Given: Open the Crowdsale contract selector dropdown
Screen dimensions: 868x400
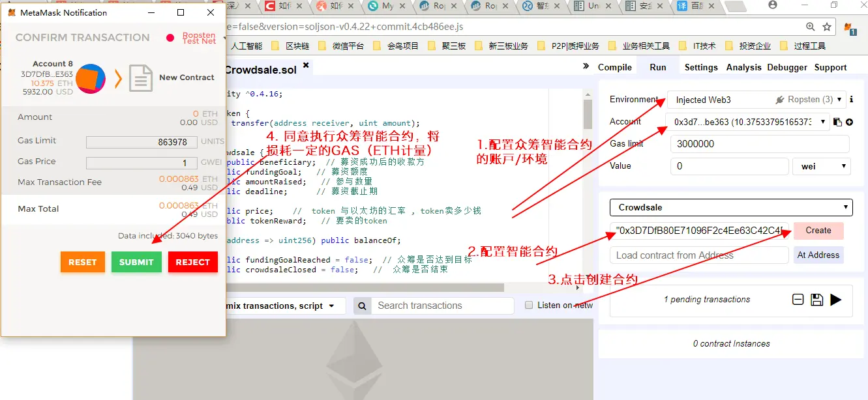Looking at the screenshot, I should (731, 208).
